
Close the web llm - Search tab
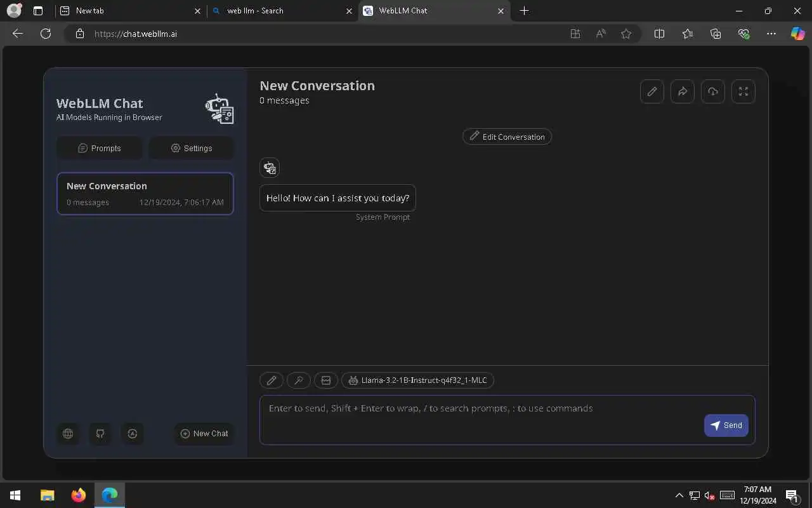349,11
